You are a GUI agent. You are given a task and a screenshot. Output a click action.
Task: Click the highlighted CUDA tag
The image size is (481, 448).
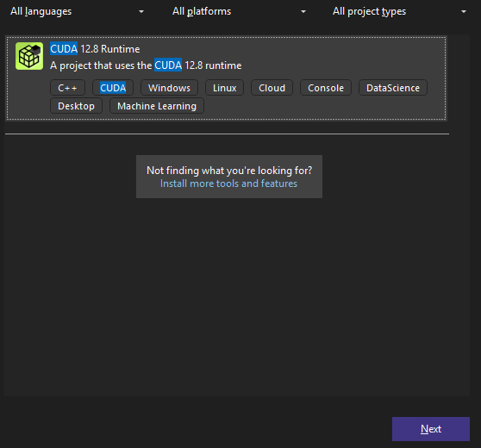(113, 88)
